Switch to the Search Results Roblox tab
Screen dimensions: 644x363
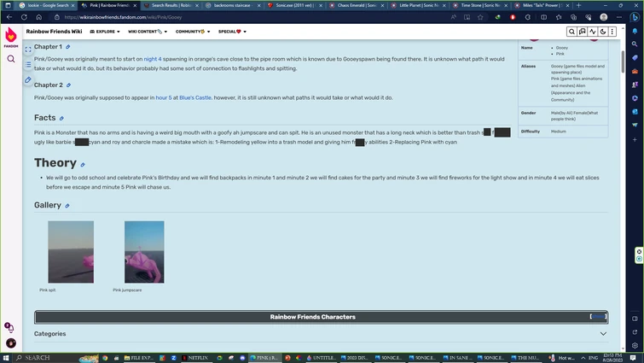(171, 5)
